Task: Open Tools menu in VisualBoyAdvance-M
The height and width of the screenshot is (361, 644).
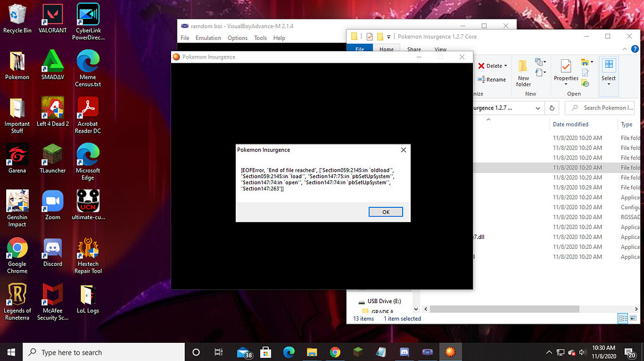Action: click(x=260, y=38)
